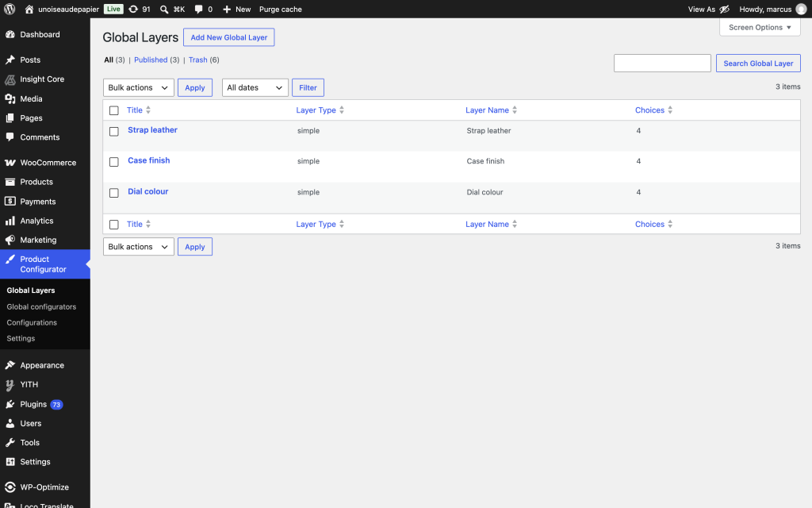812x508 pixels.
Task: Open the Dial colour layer link
Action: click(148, 191)
